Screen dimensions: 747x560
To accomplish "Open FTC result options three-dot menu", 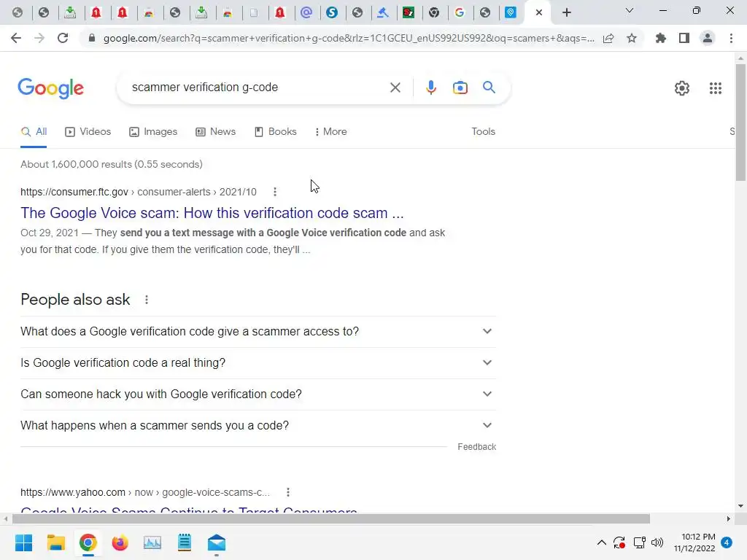I will point(275,192).
